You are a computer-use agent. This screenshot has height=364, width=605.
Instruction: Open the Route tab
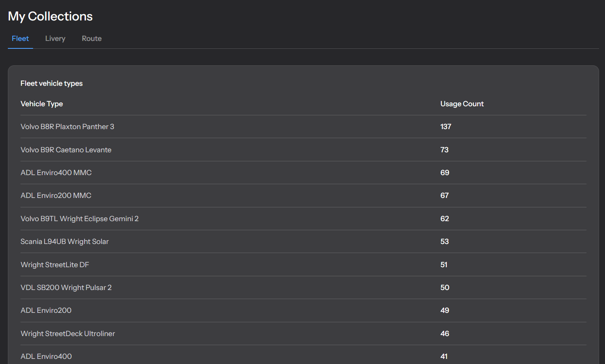click(91, 39)
